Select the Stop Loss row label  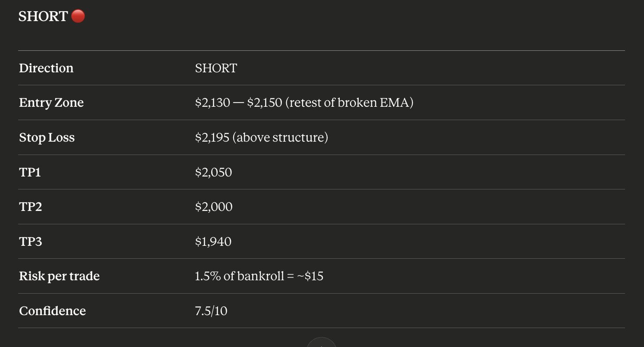click(47, 137)
